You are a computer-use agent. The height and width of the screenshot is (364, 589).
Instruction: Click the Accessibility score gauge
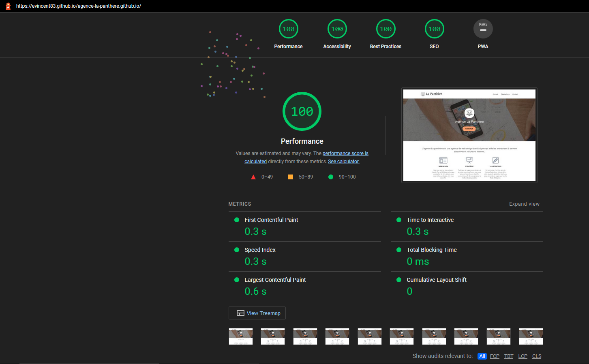click(x=337, y=28)
